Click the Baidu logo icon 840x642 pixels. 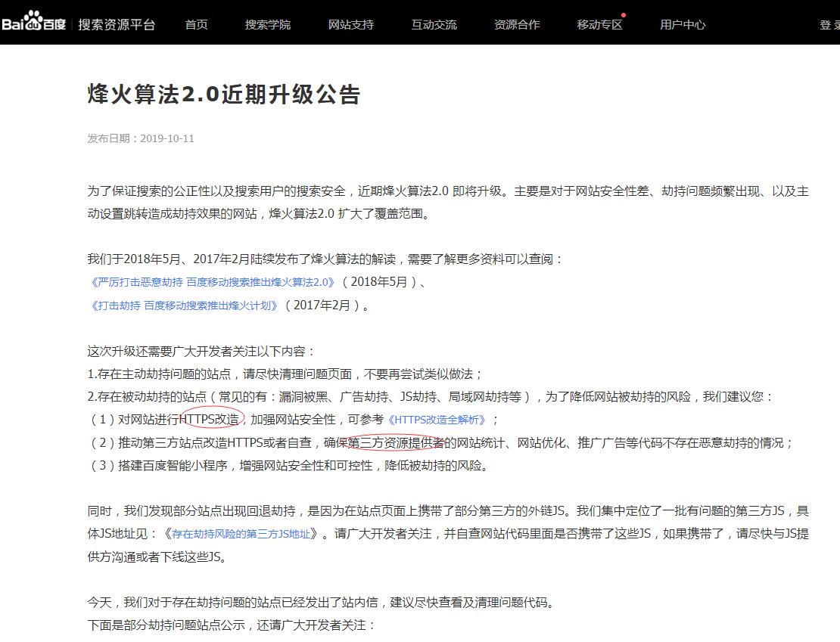coord(33,23)
